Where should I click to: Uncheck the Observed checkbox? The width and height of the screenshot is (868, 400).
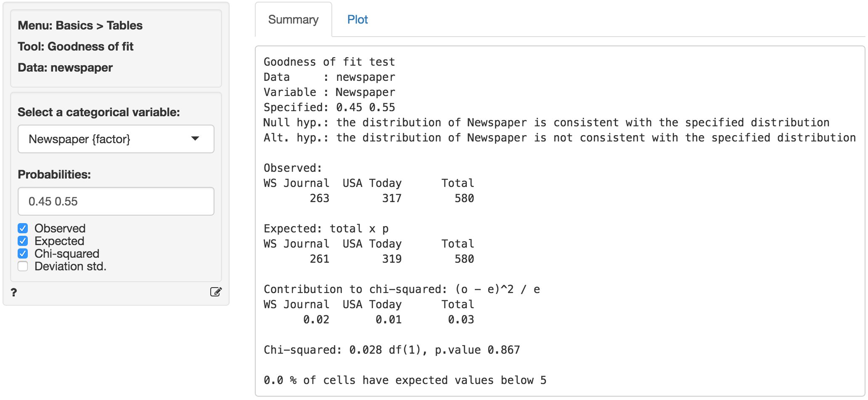(22, 228)
